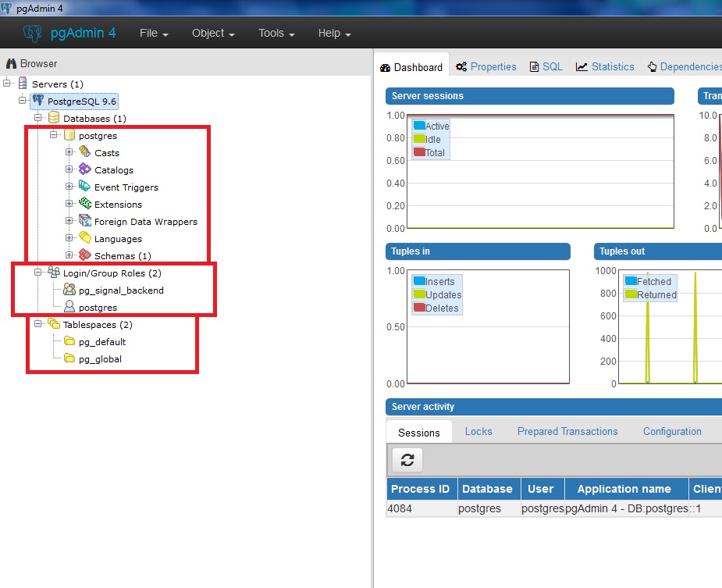Collapse the PostgreSQL 9.6 server node

point(22,100)
